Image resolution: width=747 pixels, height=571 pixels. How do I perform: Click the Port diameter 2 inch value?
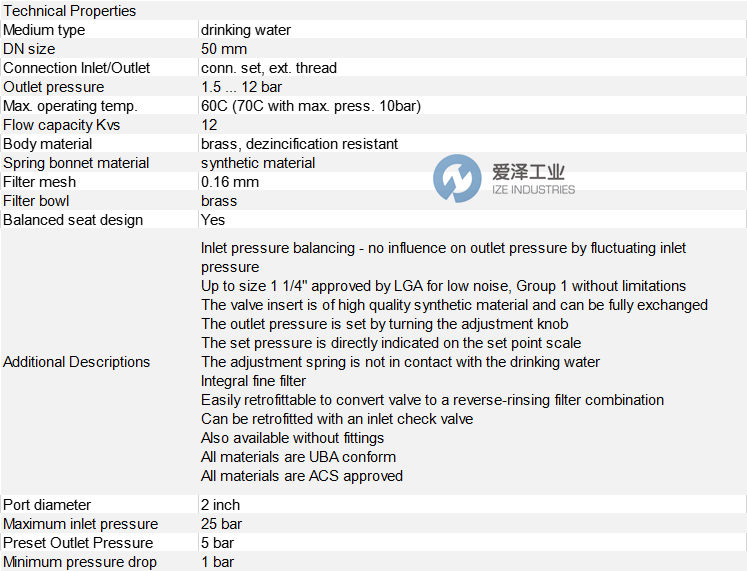click(x=221, y=505)
